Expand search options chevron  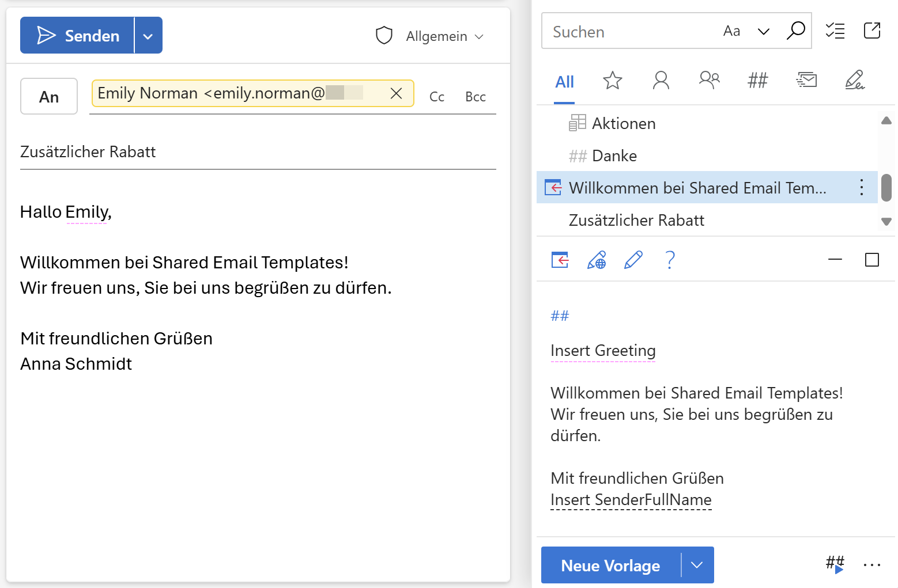[763, 31]
